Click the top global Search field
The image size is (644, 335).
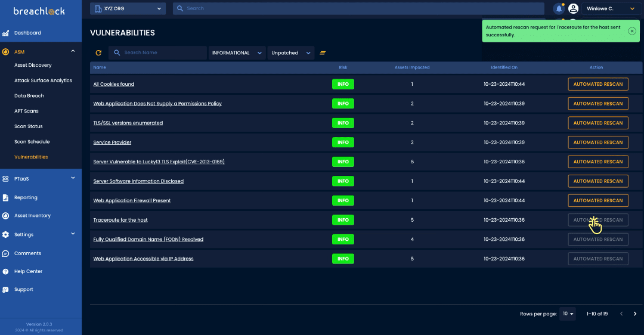click(358, 8)
